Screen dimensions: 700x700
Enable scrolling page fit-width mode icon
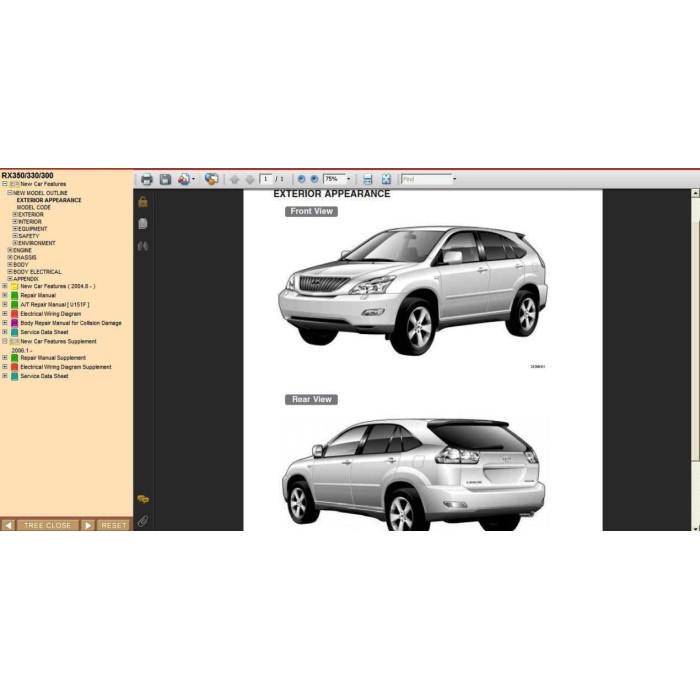click(x=367, y=179)
